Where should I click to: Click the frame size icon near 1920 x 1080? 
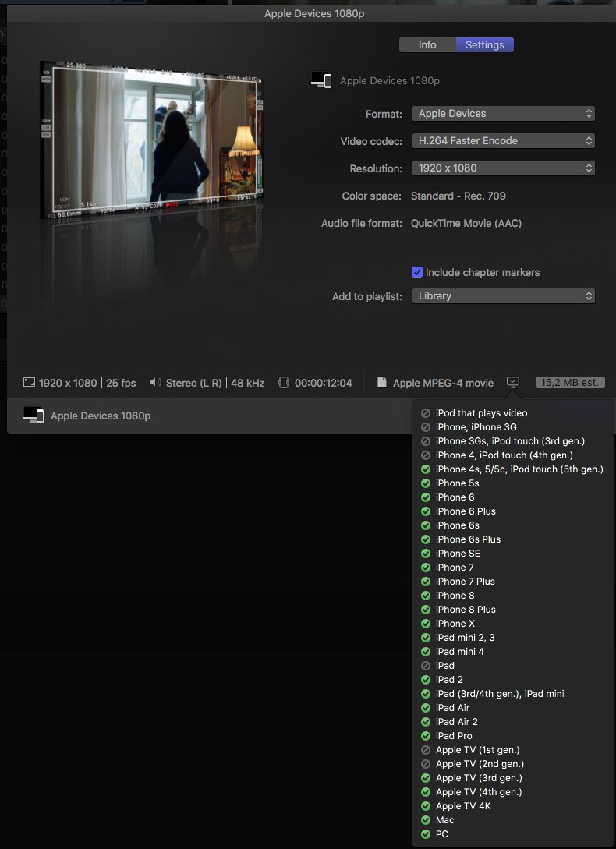coord(29,383)
